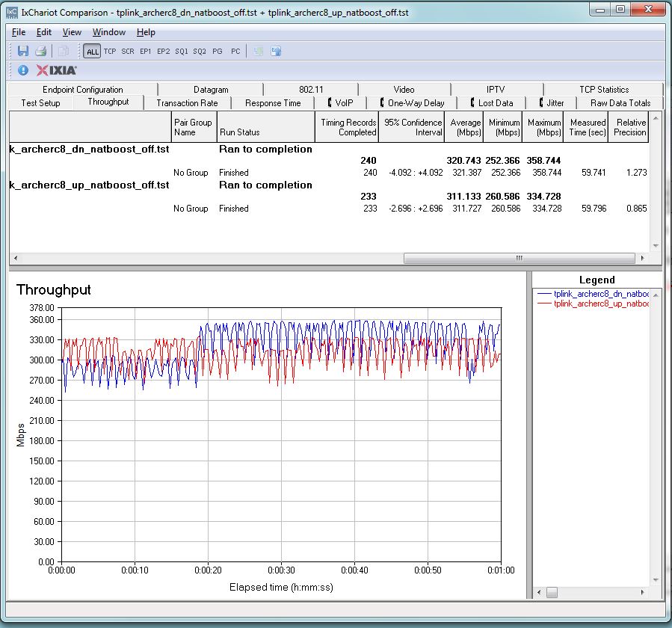Click the grayed export toolbar icon
The image size is (672, 628).
(x=258, y=52)
